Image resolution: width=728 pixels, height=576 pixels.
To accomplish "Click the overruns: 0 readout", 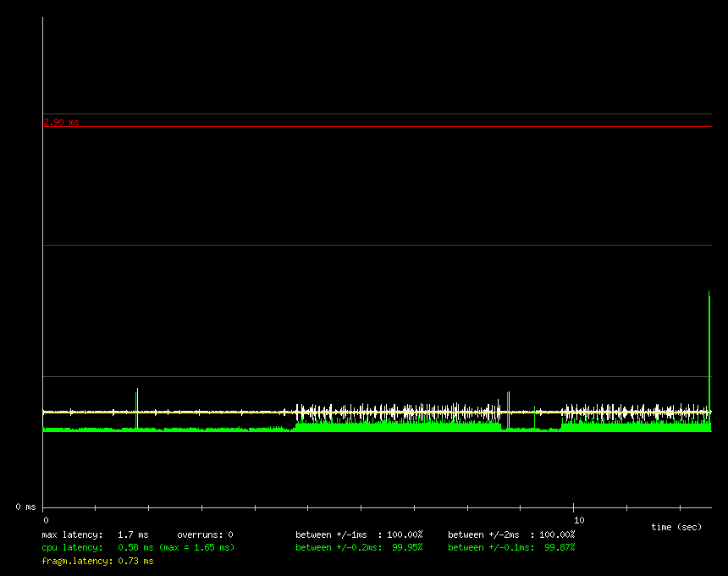I will tap(205, 534).
